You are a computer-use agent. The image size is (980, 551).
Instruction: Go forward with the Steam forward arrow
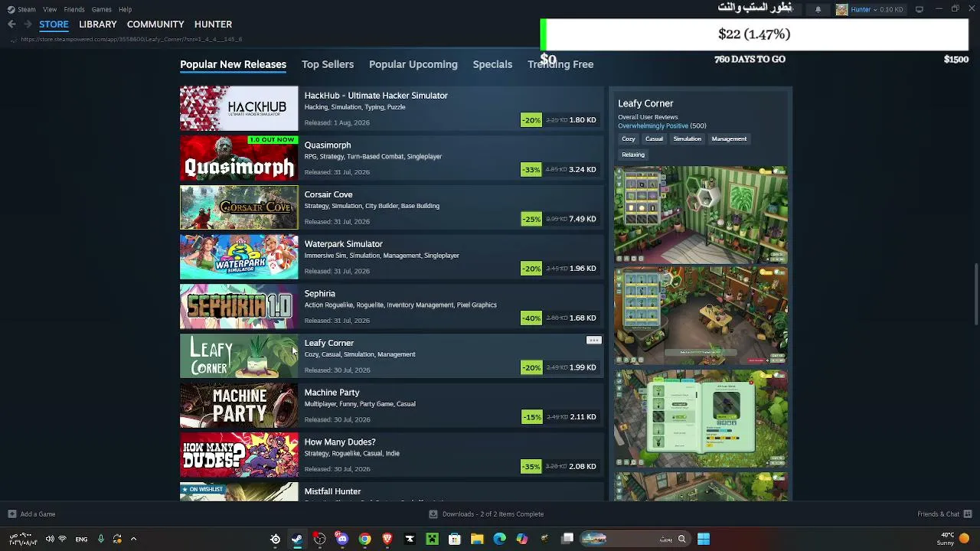[28, 24]
